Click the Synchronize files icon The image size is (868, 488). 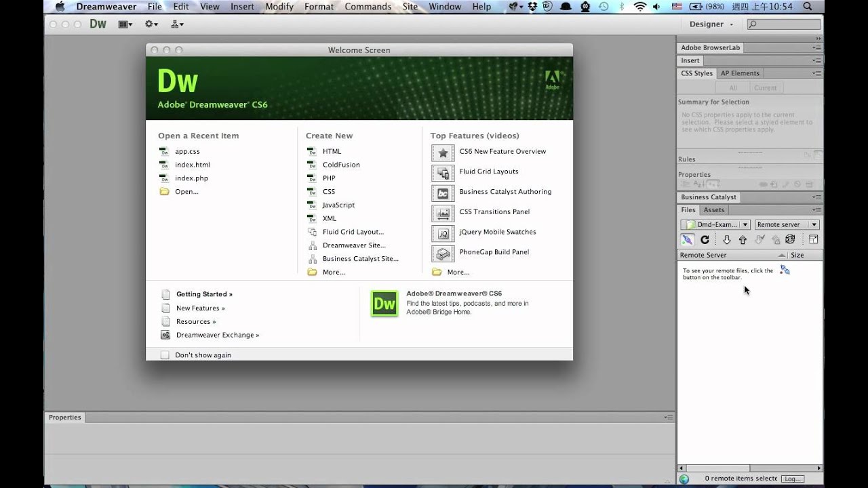pyautogui.click(x=790, y=240)
